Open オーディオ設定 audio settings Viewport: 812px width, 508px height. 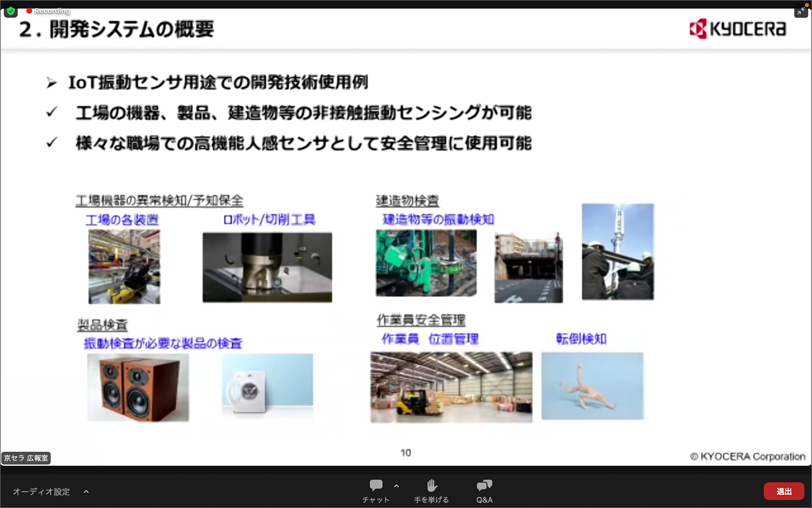point(41,491)
